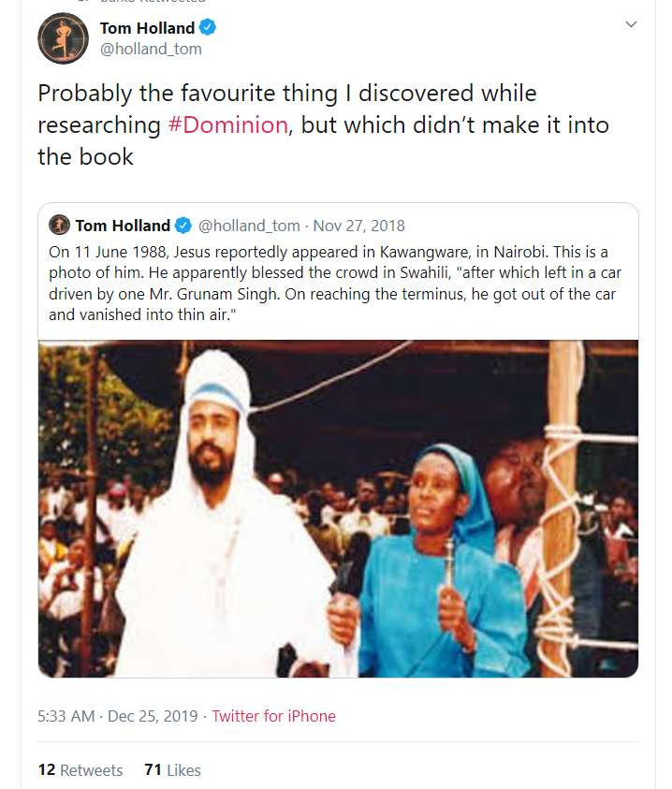View the 71 Likes list

click(173, 770)
